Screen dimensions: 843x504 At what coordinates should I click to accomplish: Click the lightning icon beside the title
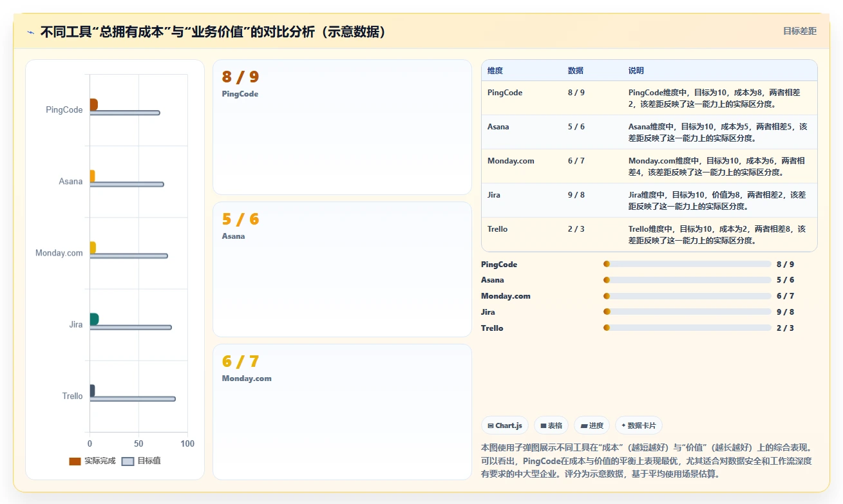coord(31,32)
